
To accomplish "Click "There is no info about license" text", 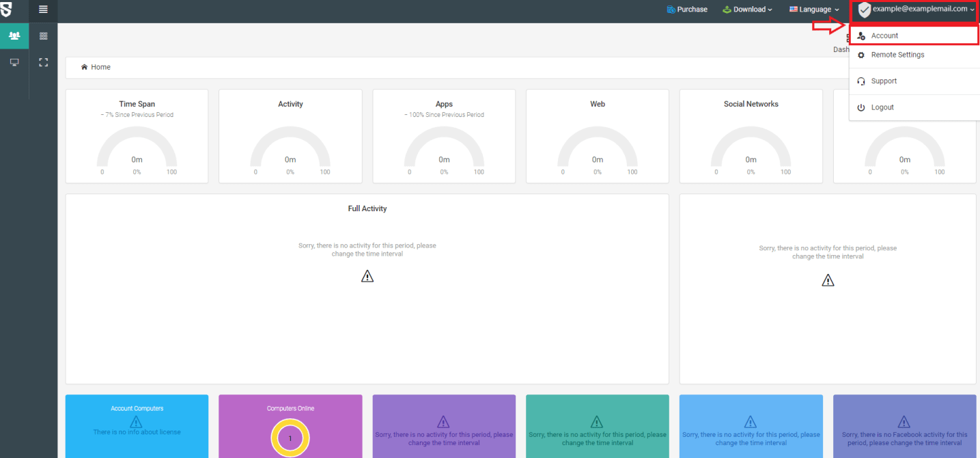I will click(x=137, y=432).
